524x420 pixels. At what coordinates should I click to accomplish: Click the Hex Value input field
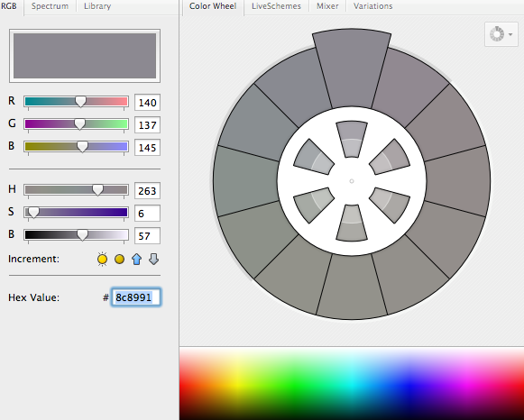[136, 297]
